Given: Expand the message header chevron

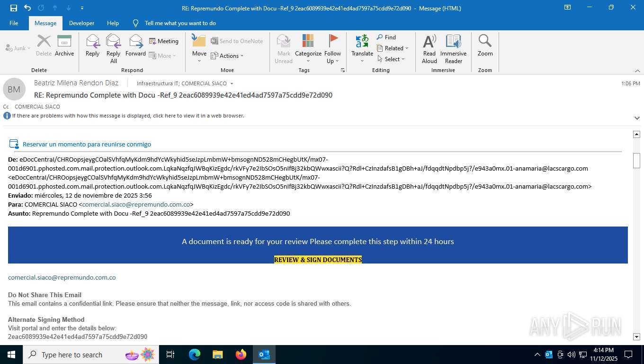Looking at the screenshot, I should point(637,118).
